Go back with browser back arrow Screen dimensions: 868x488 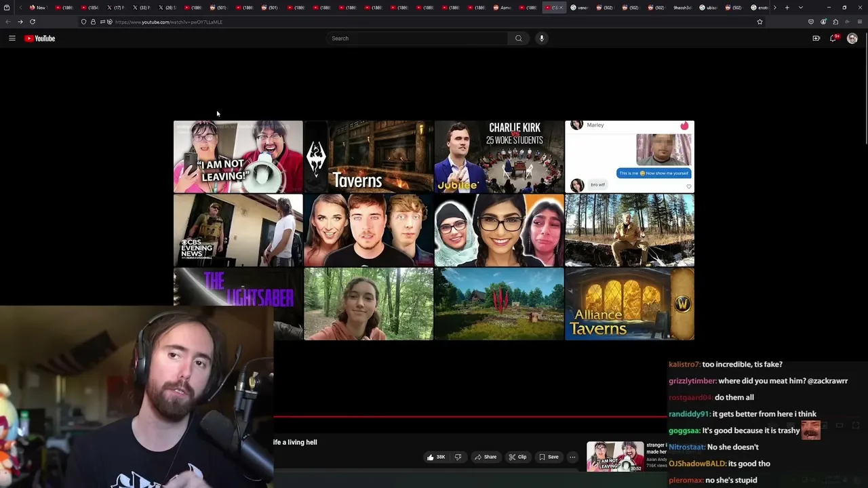pyautogui.click(x=7, y=22)
